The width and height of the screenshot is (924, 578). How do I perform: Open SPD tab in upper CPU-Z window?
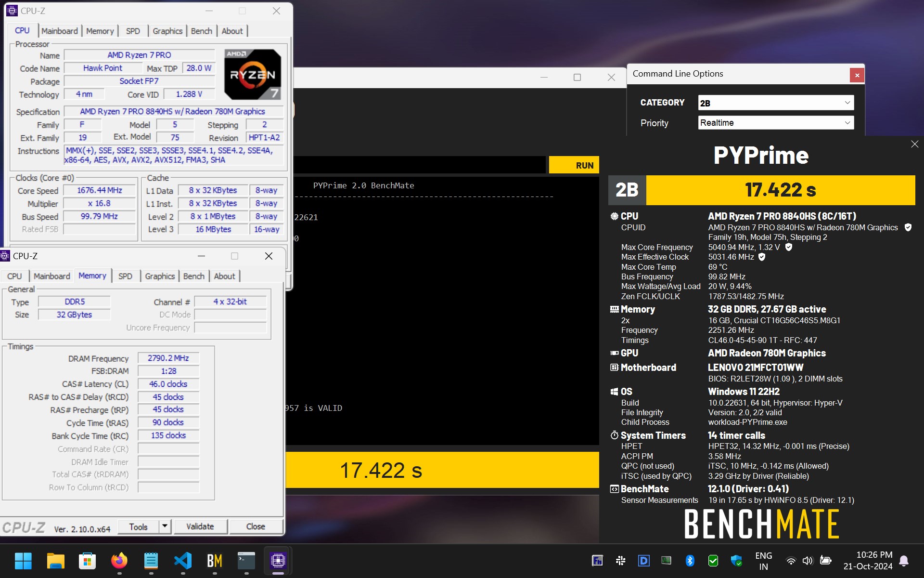(133, 31)
